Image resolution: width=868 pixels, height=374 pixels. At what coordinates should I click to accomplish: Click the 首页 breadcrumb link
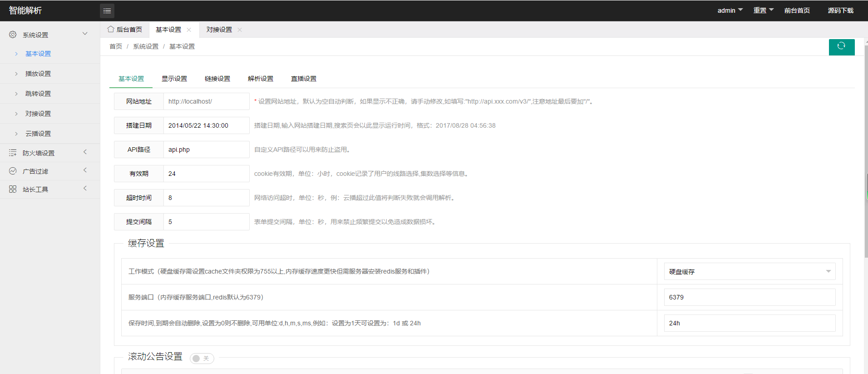click(116, 46)
